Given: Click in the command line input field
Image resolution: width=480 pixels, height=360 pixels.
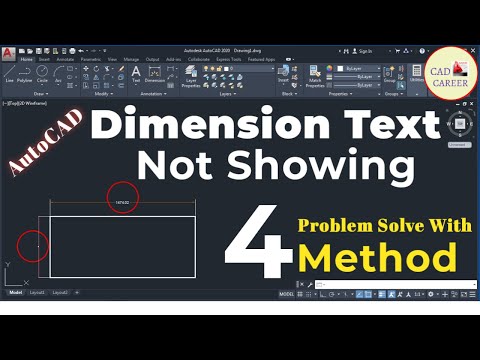Looking at the screenshot, I should tap(396, 285).
